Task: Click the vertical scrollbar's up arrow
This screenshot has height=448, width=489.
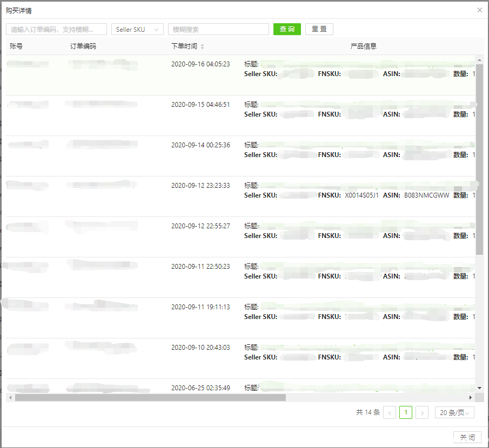Action: click(479, 59)
